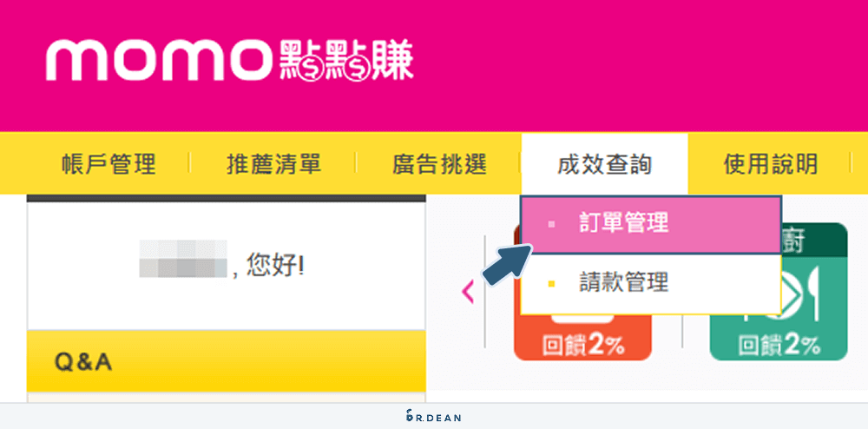Click the blurred username in greeting

click(183, 259)
